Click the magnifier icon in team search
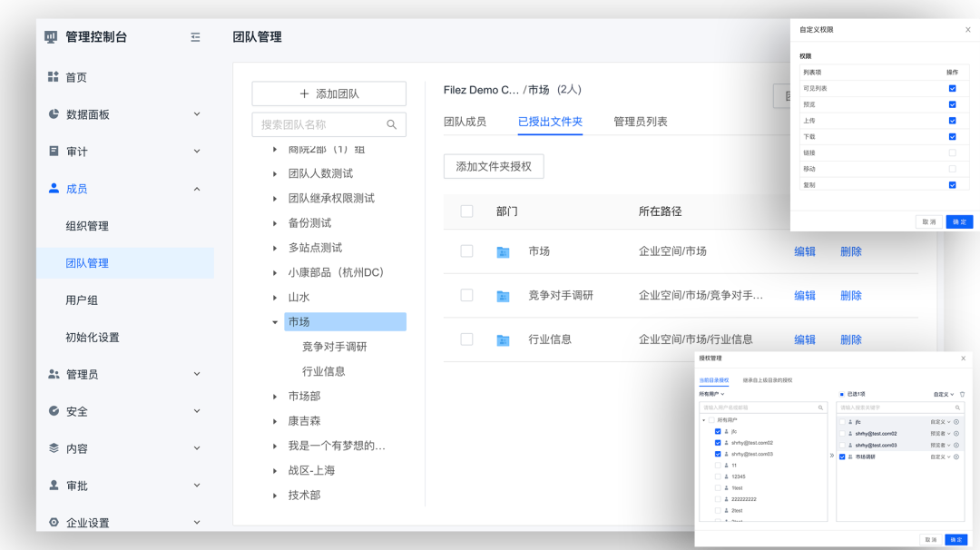The height and width of the screenshot is (550, 980). 392,124
